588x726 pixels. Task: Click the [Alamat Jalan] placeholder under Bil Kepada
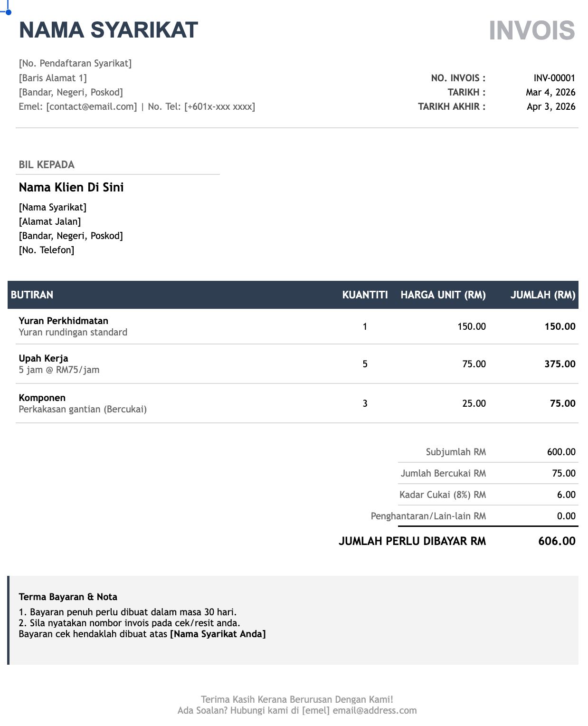click(x=50, y=221)
